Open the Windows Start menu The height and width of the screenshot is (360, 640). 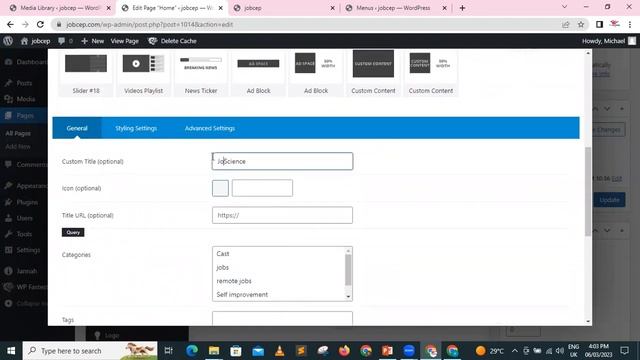click(x=11, y=351)
